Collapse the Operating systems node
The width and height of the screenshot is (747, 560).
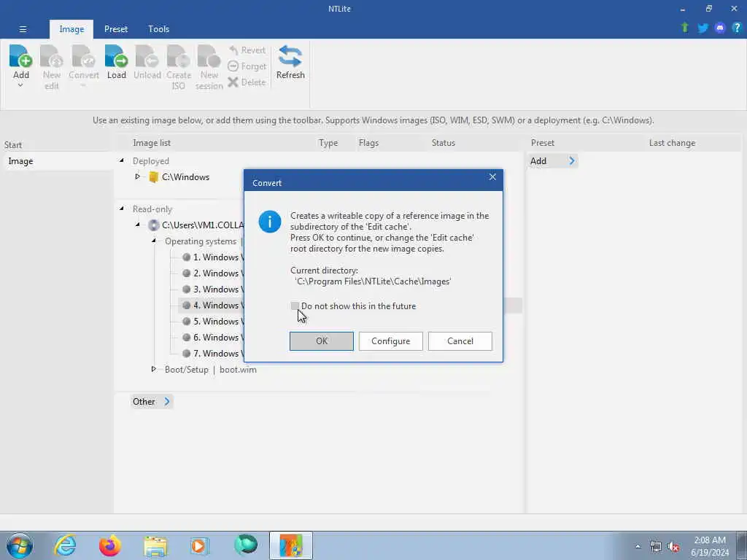point(153,241)
